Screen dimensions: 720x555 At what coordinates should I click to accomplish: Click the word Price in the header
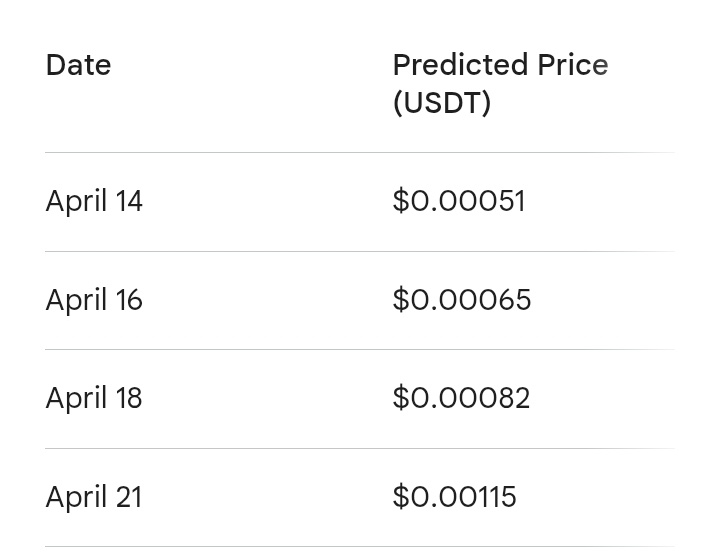point(573,65)
